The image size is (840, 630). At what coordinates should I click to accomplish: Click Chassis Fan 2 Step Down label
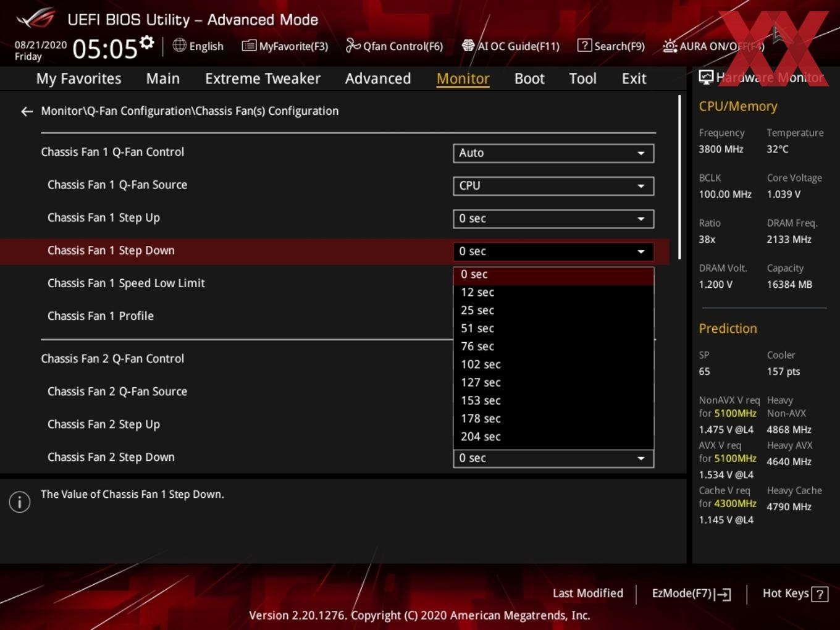coord(111,458)
